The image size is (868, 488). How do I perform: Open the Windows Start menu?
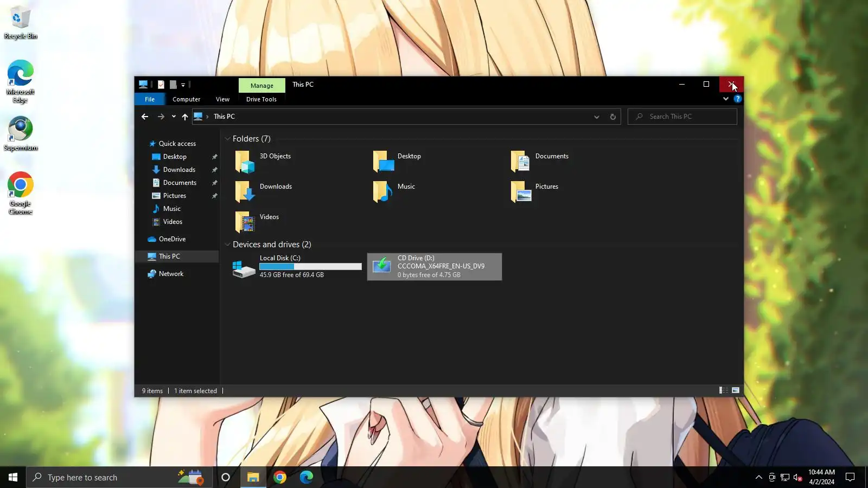(13, 477)
